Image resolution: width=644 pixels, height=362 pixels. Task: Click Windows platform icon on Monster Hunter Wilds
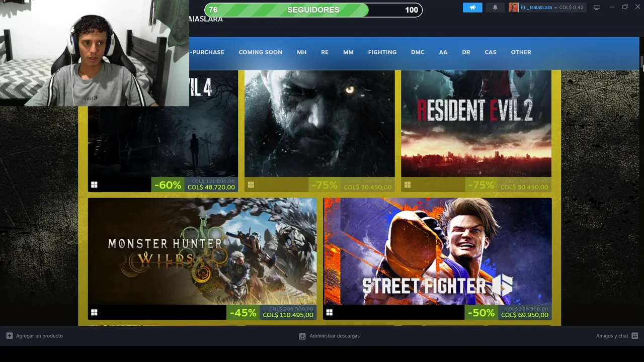point(94,313)
